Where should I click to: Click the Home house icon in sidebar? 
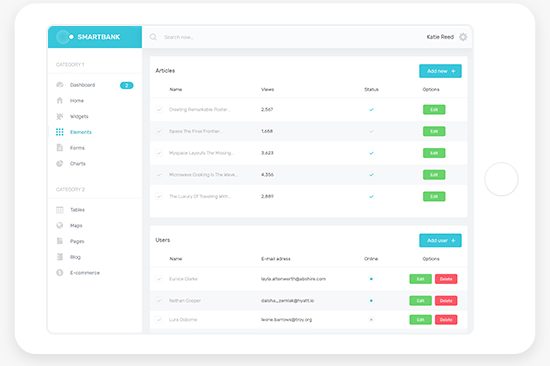click(x=60, y=100)
